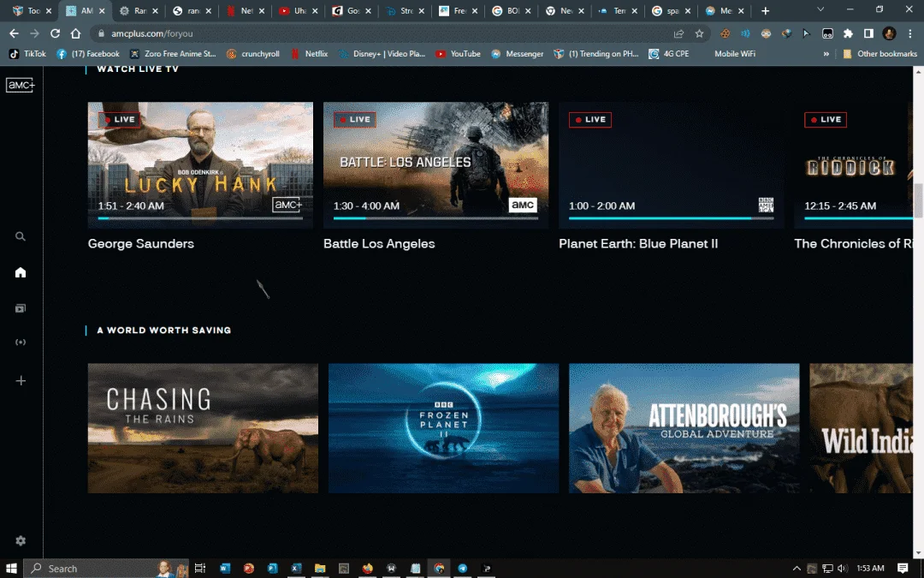Open Chrome profile avatar
This screenshot has height=578, width=924.
889,33
